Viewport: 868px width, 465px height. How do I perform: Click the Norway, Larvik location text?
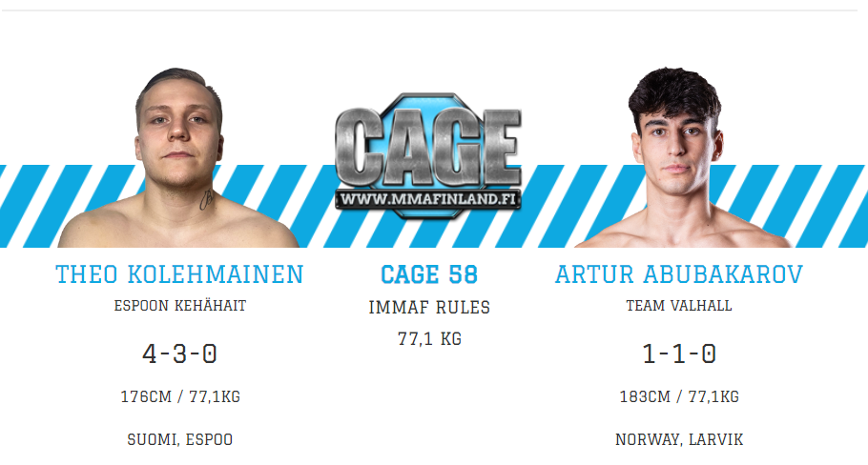[679, 440]
